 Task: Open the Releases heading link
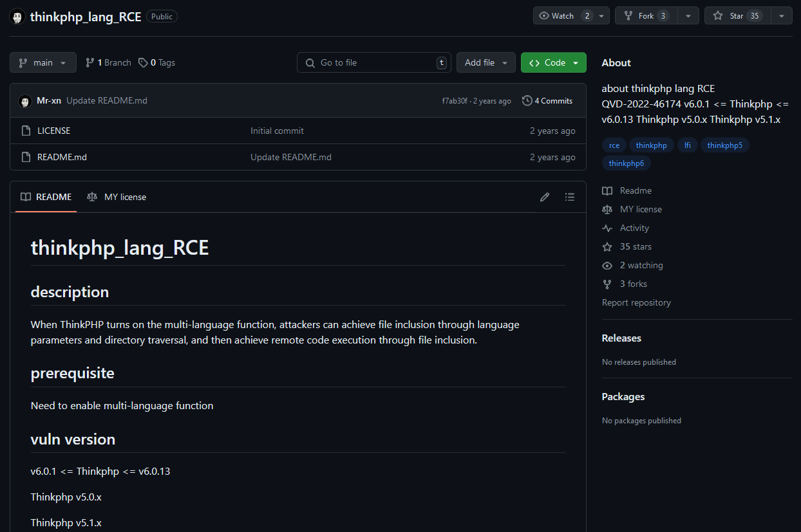coord(621,338)
